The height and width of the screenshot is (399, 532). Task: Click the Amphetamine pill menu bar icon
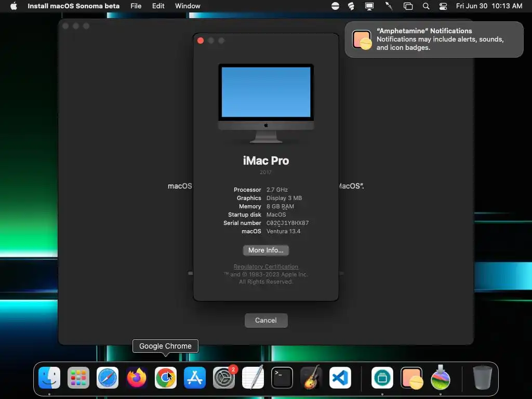[335, 6]
